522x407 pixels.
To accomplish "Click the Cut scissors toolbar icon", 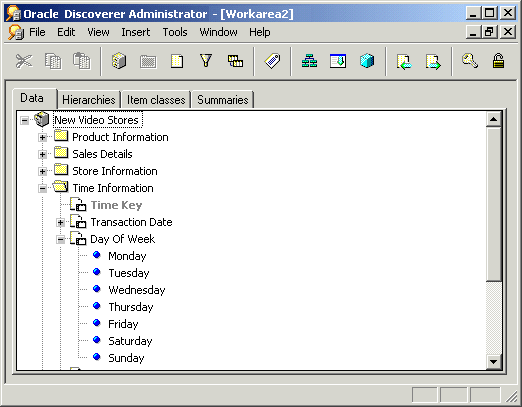I will click(24, 61).
